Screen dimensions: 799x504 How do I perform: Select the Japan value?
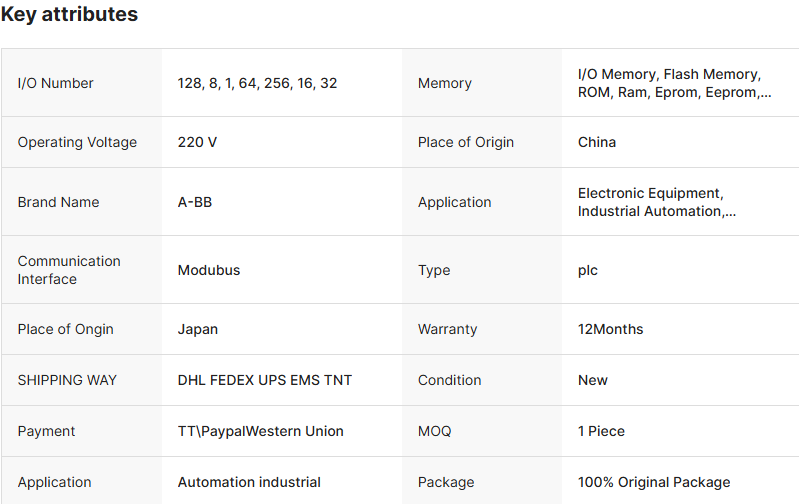click(198, 329)
